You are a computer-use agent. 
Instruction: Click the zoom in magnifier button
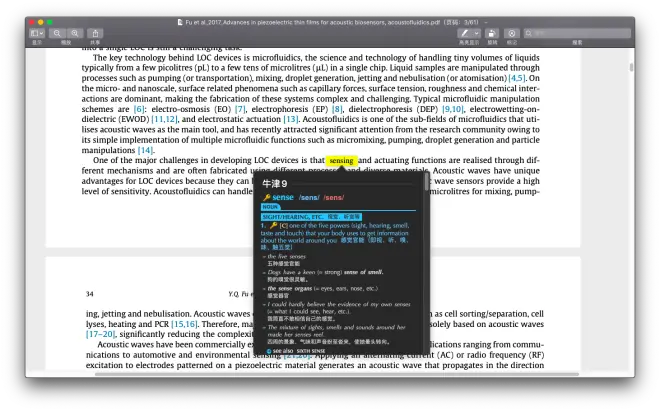pos(75,33)
